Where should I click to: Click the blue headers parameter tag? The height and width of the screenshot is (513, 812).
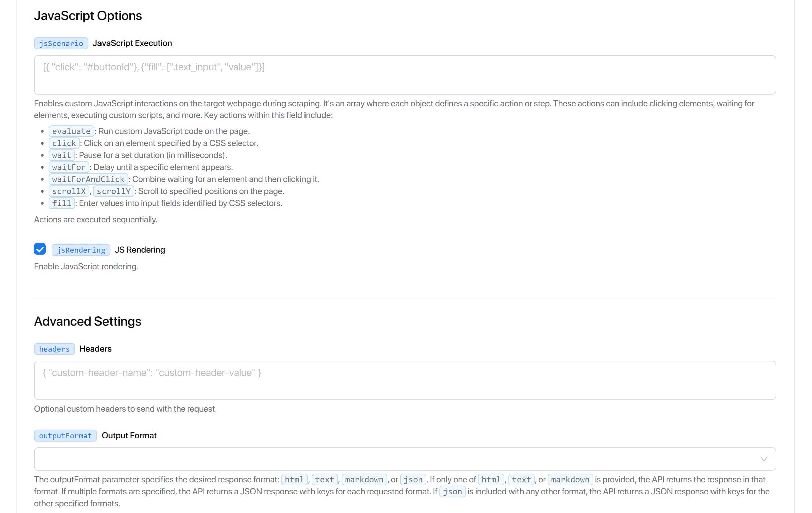click(54, 349)
